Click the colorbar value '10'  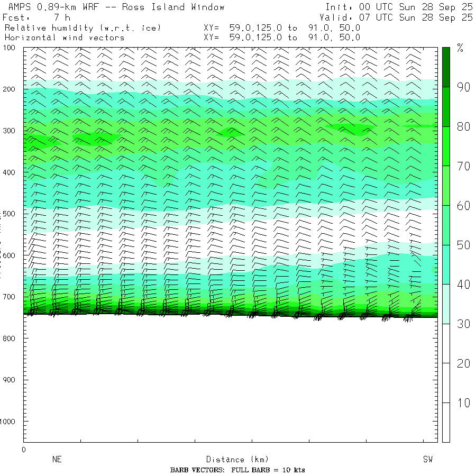[463, 403]
